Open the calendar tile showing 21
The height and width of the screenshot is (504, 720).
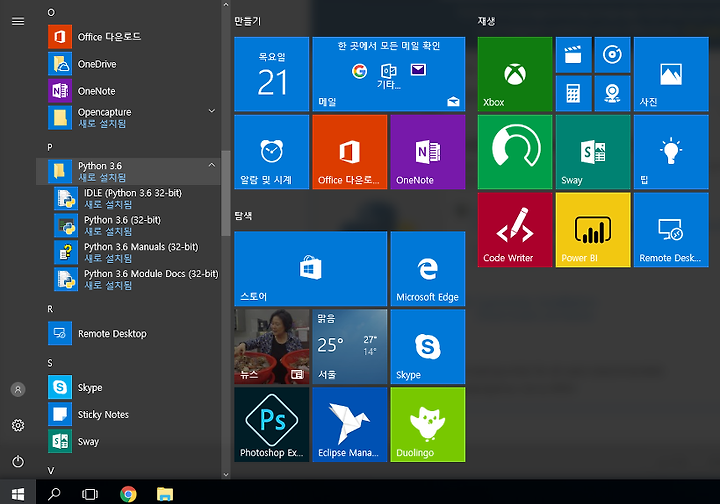click(x=271, y=74)
